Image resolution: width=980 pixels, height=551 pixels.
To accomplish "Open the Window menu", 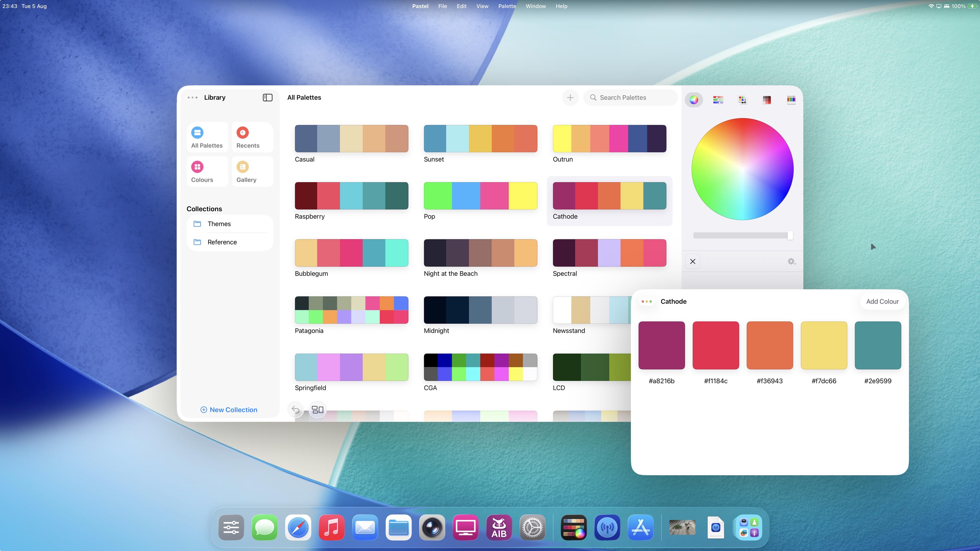I will point(536,6).
